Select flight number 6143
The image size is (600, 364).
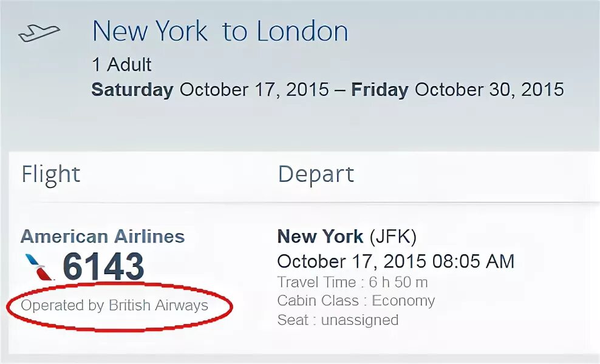pyautogui.click(x=103, y=268)
